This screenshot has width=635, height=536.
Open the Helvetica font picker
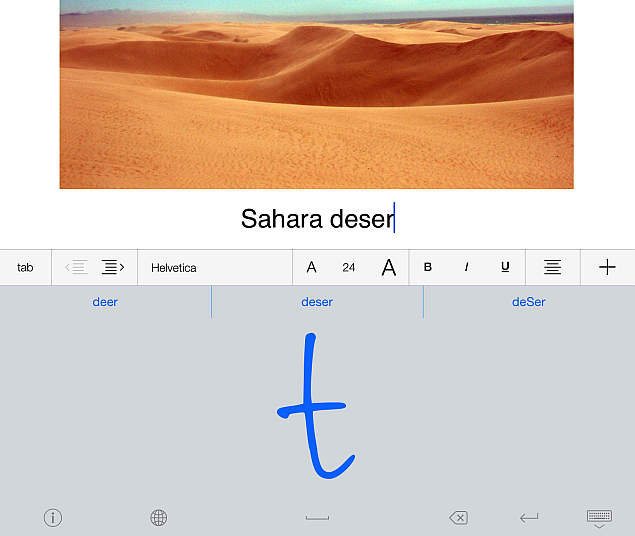(215, 268)
